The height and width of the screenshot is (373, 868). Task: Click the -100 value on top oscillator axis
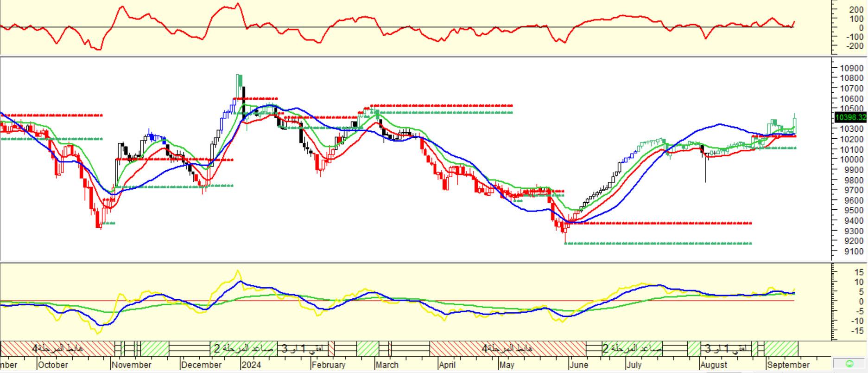coord(854,37)
